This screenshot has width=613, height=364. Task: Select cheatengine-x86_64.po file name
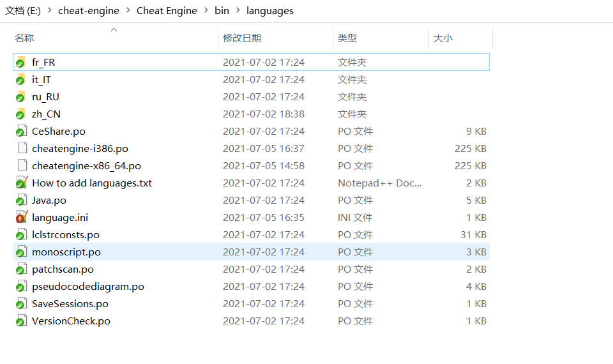tap(86, 165)
